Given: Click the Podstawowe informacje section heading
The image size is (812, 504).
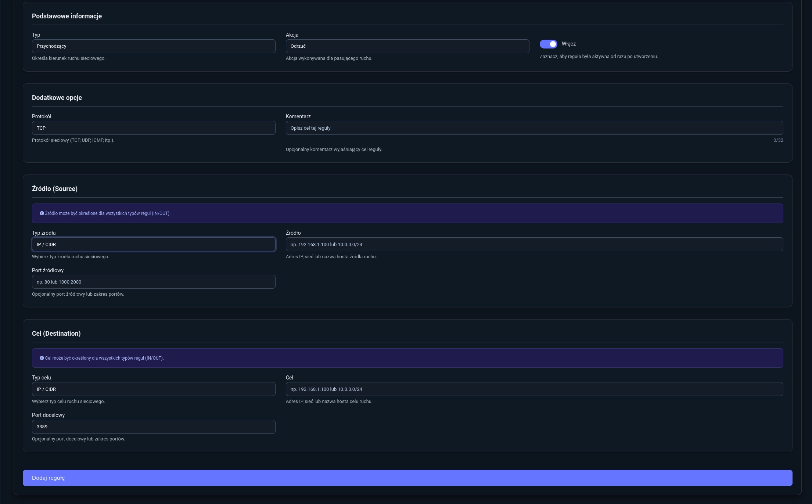Looking at the screenshot, I should point(67,16).
